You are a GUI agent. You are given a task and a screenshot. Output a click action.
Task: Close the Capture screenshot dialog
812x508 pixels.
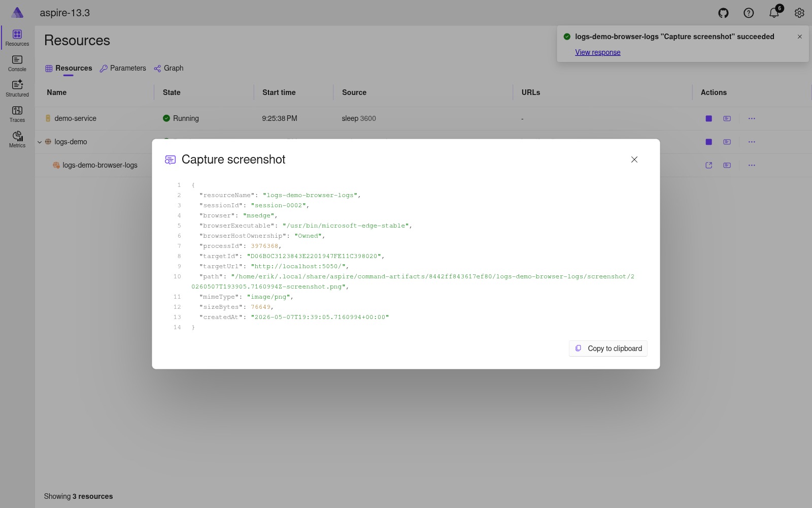pyautogui.click(x=634, y=160)
